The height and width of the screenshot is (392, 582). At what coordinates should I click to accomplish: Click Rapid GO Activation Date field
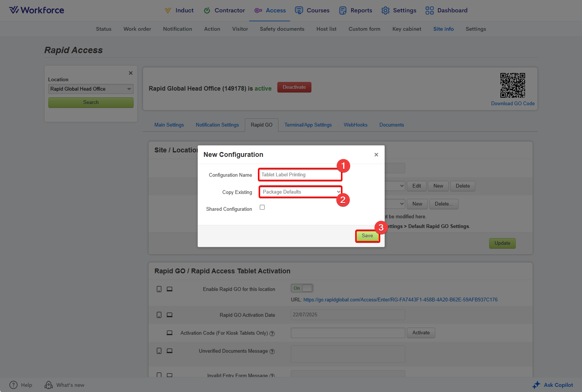point(348,315)
